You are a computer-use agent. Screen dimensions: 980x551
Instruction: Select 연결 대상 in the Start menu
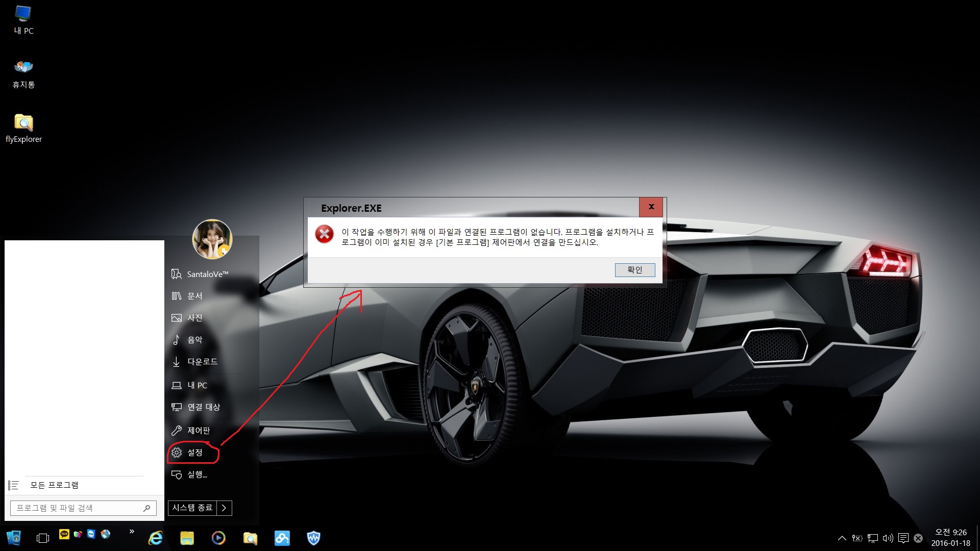click(196, 407)
